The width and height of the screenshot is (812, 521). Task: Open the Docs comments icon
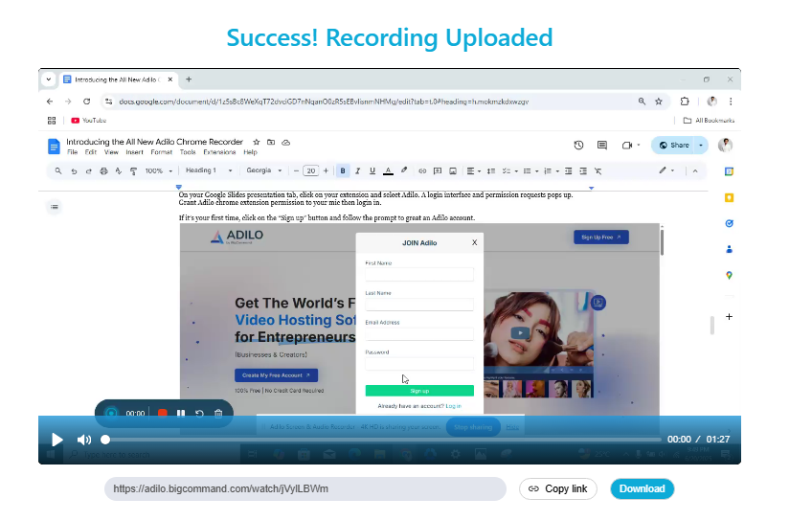point(601,146)
